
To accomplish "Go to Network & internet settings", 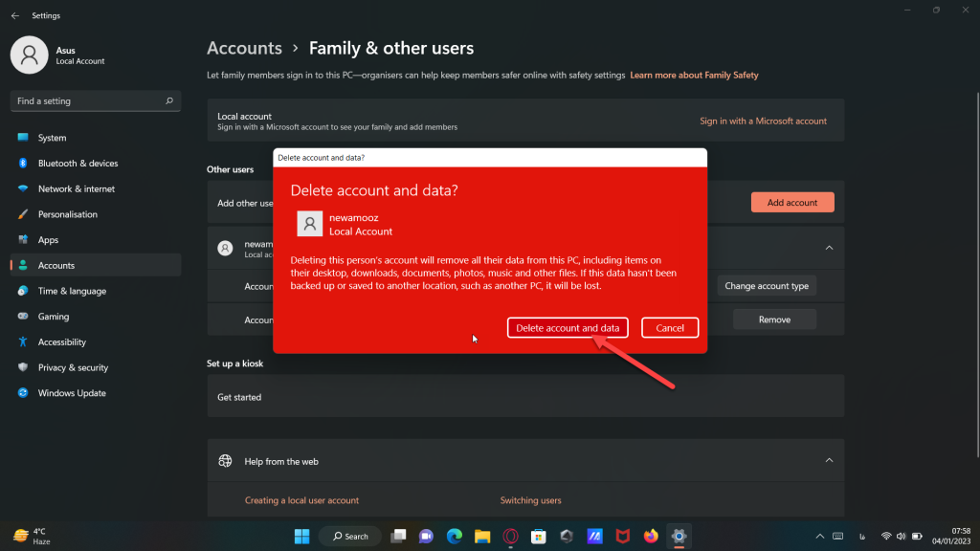I will (x=76, y=189).
